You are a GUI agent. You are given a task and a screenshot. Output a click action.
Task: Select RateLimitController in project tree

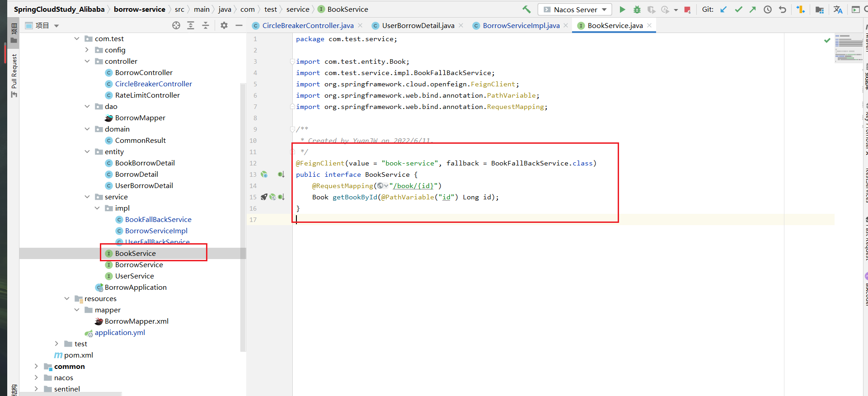point(147,95)
